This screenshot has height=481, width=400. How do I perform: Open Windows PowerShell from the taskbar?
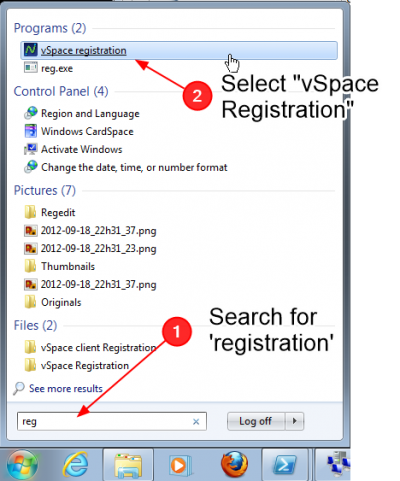coord(285,465)
